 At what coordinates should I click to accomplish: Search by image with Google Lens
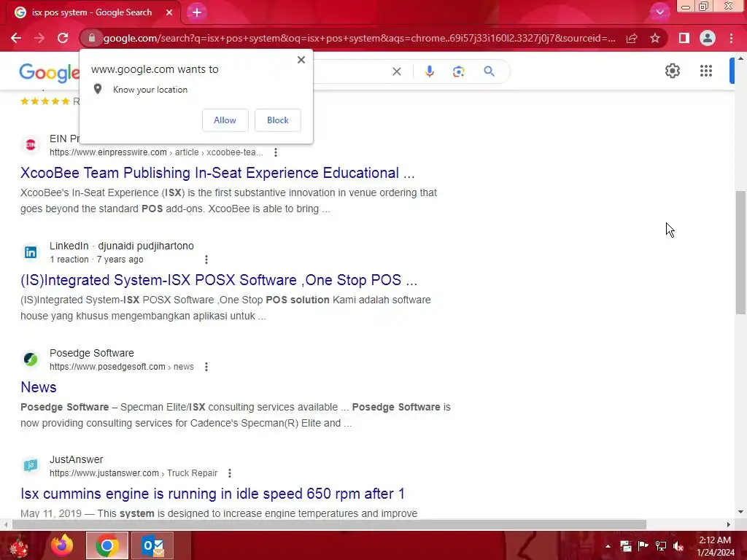pos(458,71)
